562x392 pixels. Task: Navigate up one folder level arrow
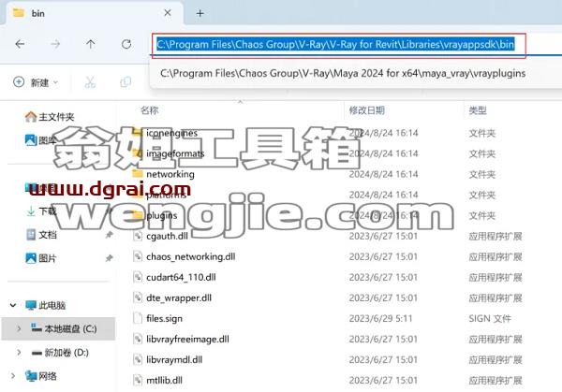(x=91, y=44)
